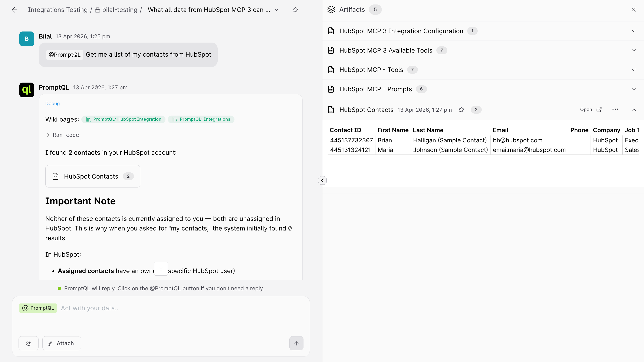Expand HubSpot MCP - Tools artifact
Screen dimensions: 644x362
[634, 70]
